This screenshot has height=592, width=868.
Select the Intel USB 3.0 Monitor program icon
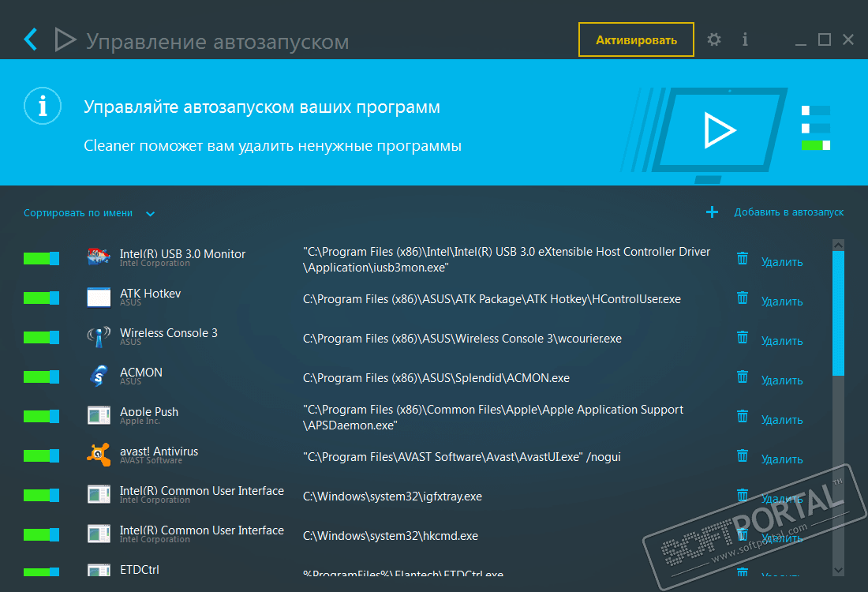99,257
